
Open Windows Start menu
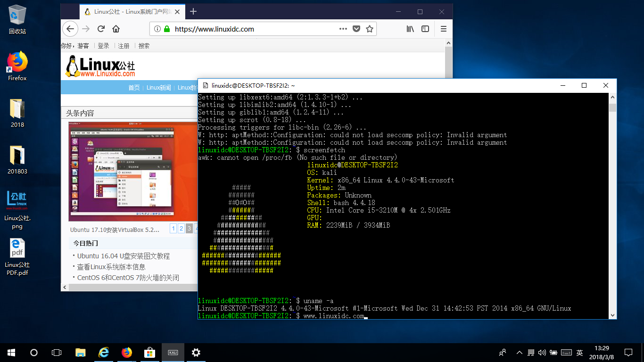11,353
